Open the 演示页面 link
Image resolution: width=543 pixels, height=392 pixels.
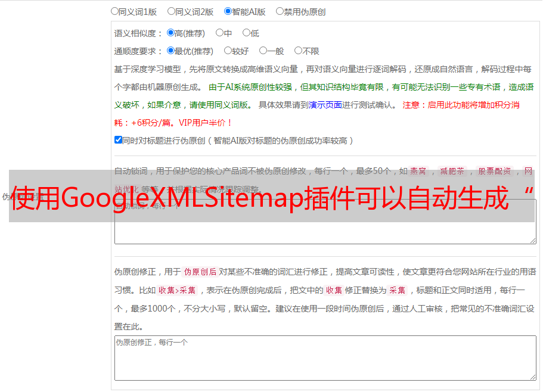(x=325, y=105)
